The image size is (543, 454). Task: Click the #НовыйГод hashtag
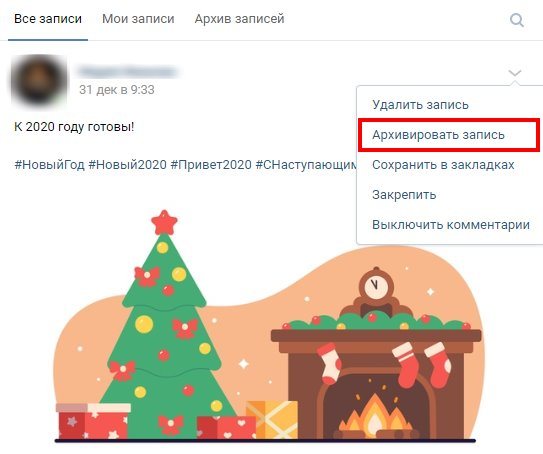50,164
